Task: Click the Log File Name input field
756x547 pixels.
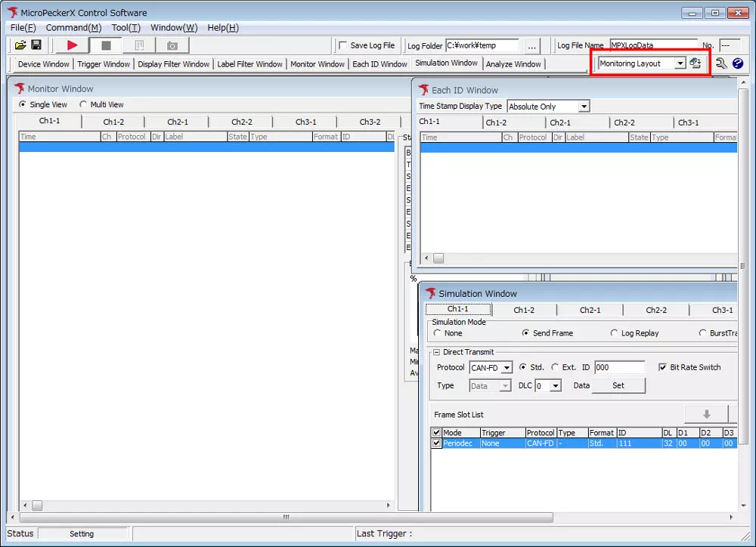Action: (653, 45)
